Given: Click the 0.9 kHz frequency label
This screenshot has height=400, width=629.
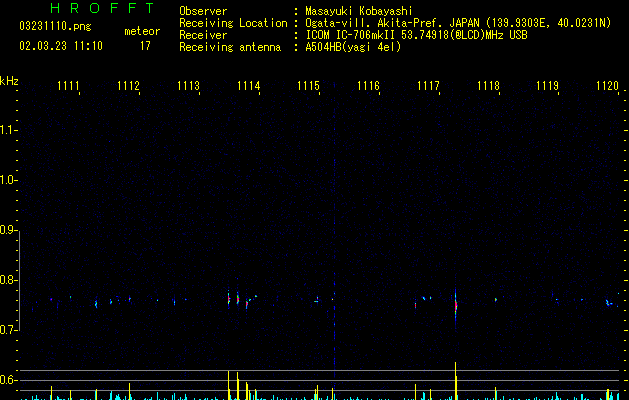Looking at the screenshot, I should [8, 230].
